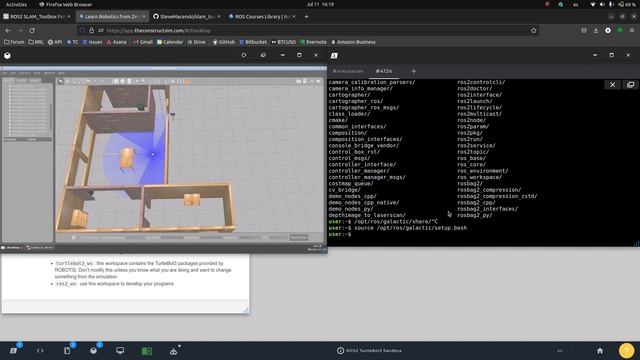The width and height of the screenshot is (640, 360).
Task: Click Activities in the top bar
Action: click(16, 4)
